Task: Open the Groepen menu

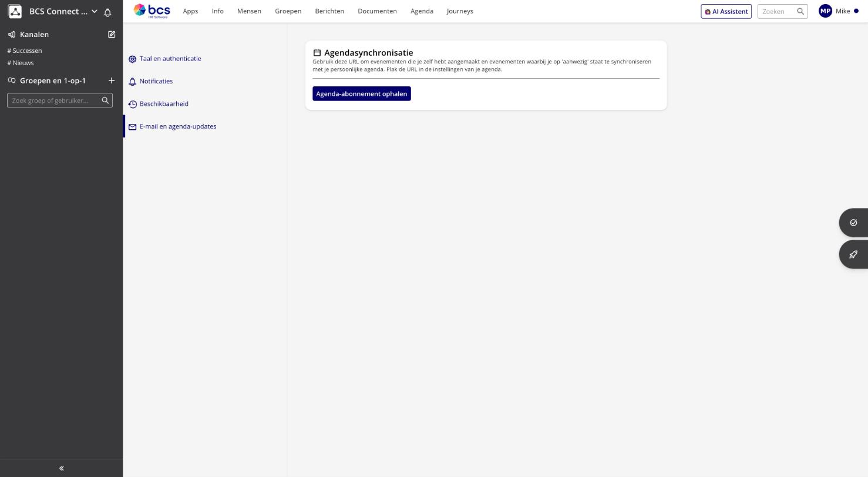Action: 288,11
